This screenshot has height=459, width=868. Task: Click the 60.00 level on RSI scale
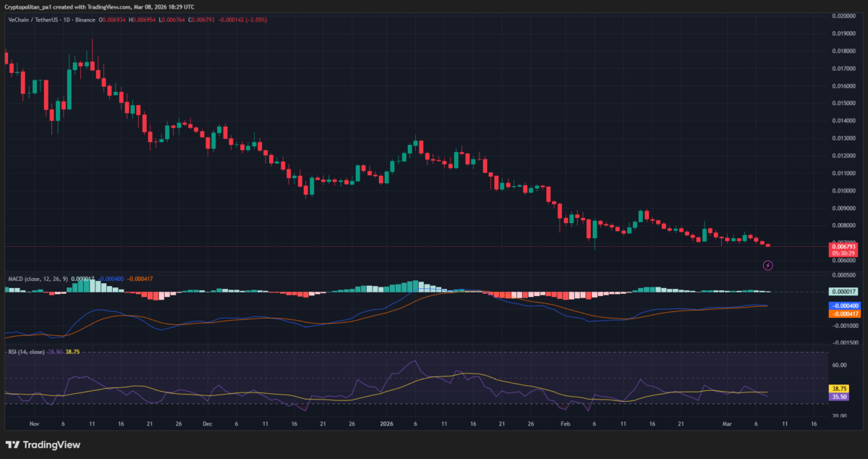[x=839, y=366]
